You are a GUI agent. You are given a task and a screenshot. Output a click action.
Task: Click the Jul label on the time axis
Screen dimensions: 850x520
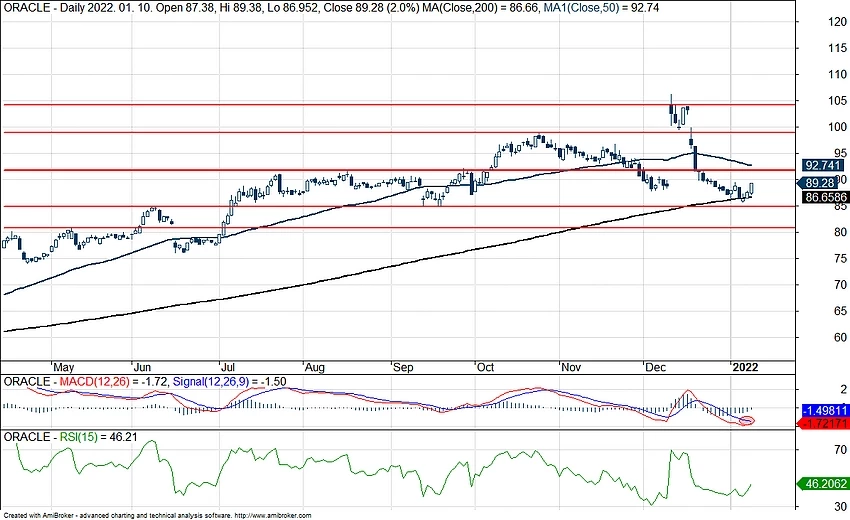[x=229, y=367]
